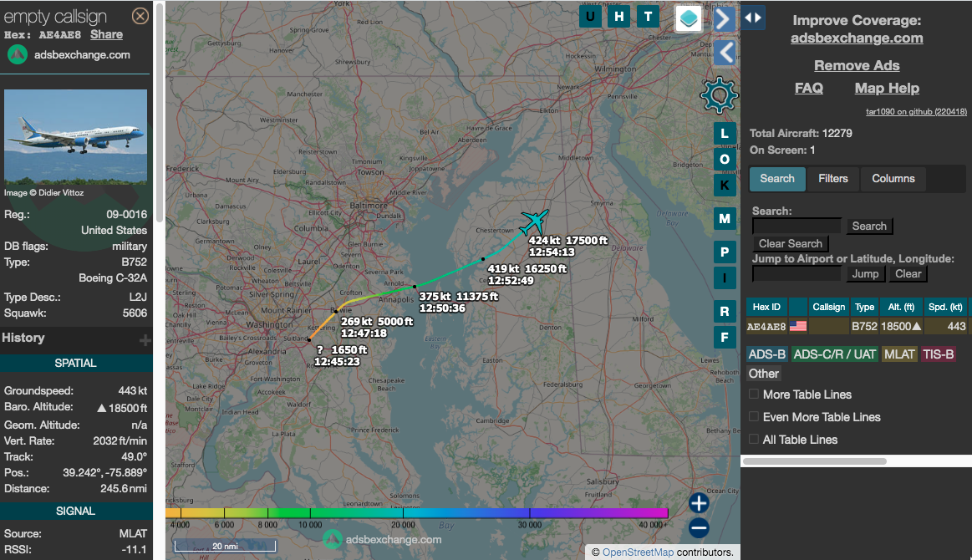Toggle the double-arrow expand sidebar button
The image size is (972, 560).
pos(752,18)
